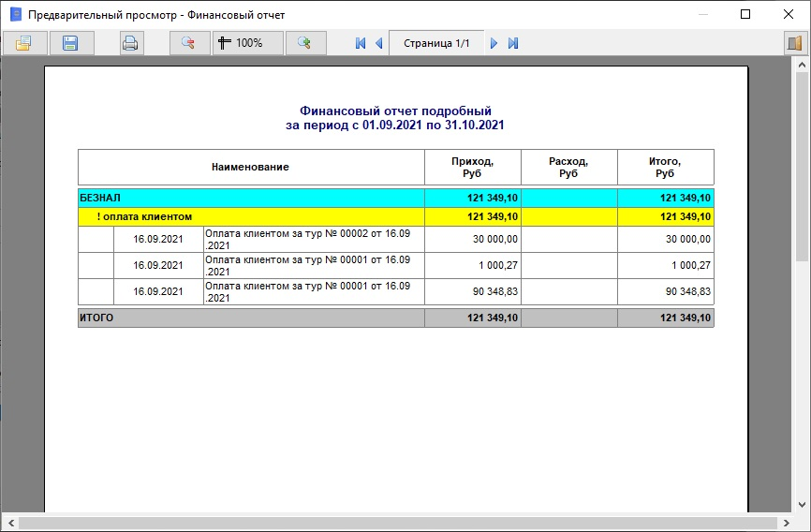This screenshot has width=811, height=532.
Task: Save the report with the diskette icon
Action: tap(69, 43)
